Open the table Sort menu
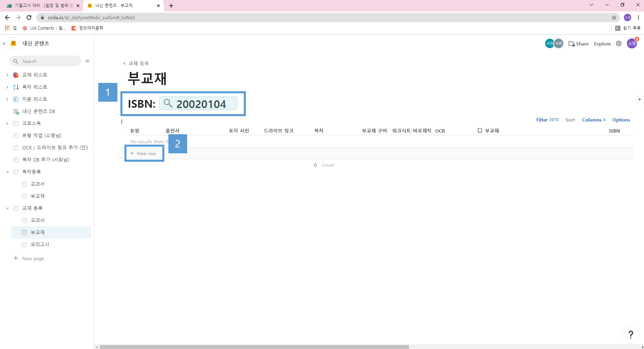This screenshot has height=349, width=644. click(x=570, y=120)
